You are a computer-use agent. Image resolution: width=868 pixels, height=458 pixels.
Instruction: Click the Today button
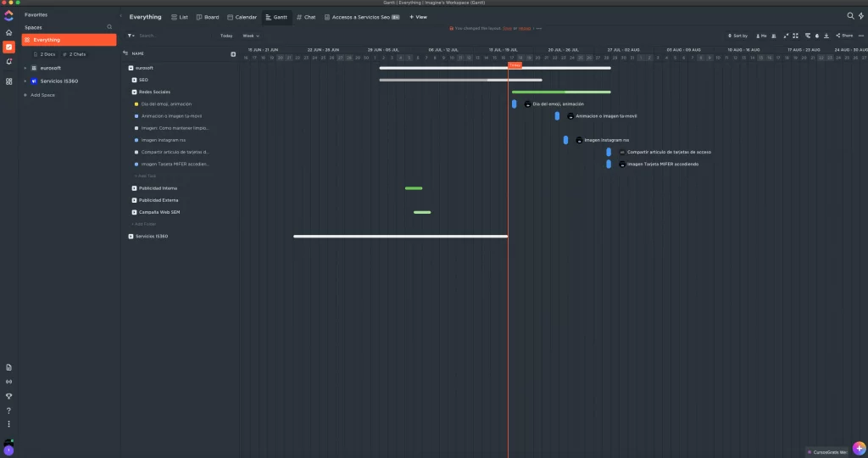pos(226,36)
